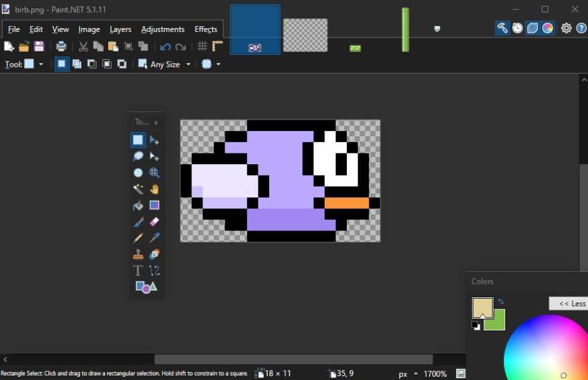Open the Adjustments menu
This screenshot has height=380, width=588.
click(x=163, y=29)
